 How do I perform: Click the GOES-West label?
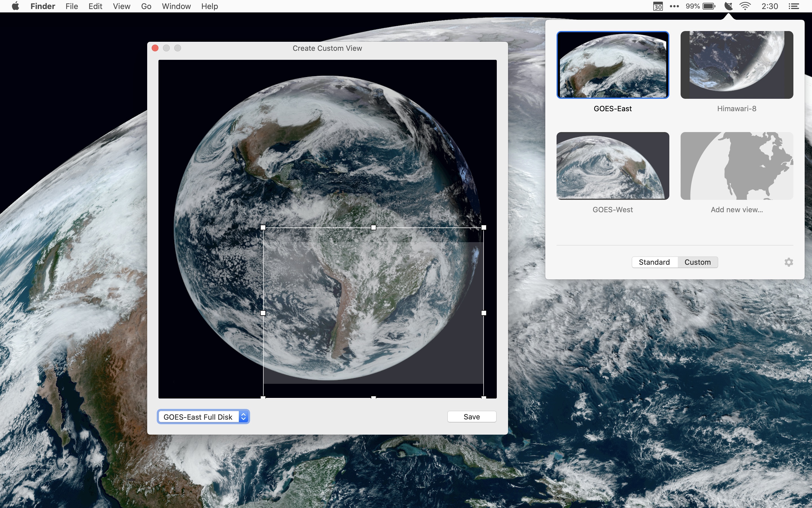click(613, 210)
